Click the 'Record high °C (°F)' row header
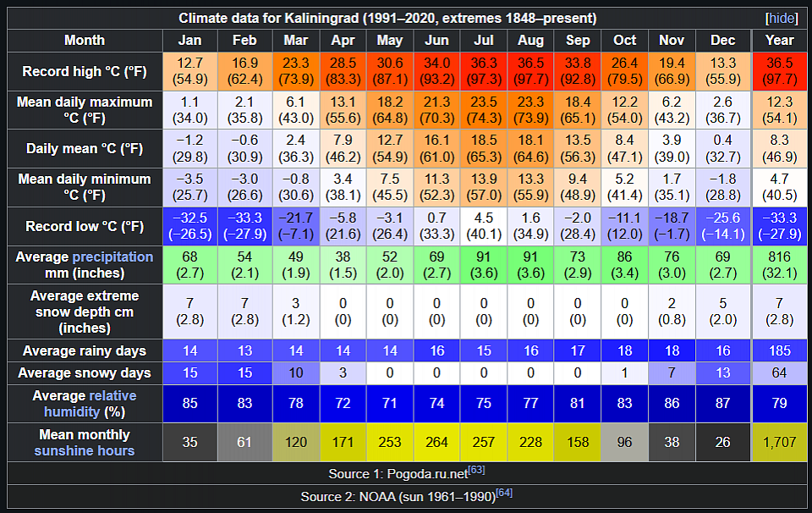The image size is (812, 513). click(x=85, y=71)
